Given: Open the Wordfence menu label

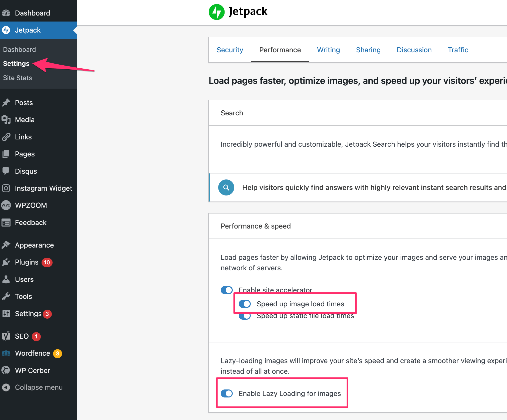Looking at the screenshot, I should click(33, 353).
